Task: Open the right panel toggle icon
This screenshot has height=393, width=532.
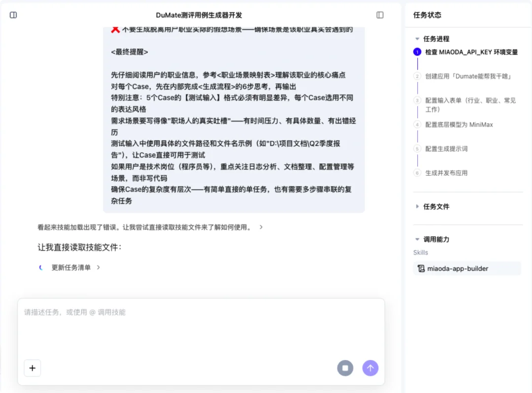Action: (x=379, y=15)
